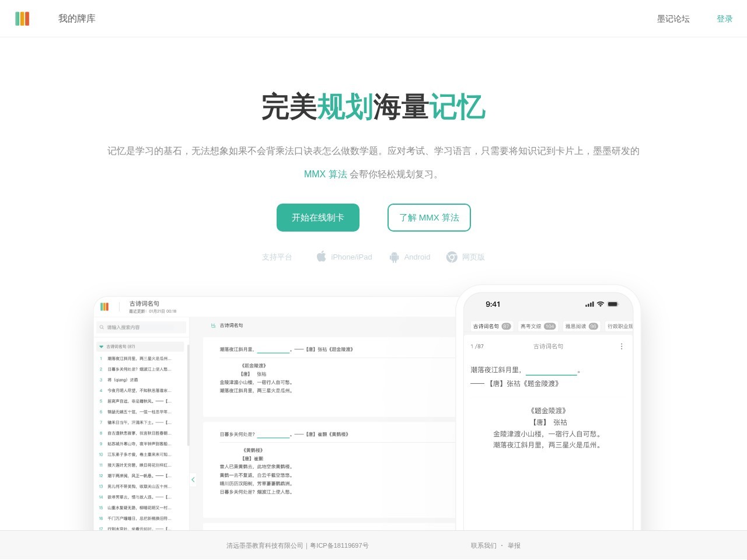
Task: Open the 粤ICP备18119697号 footer link
Action: tap(339, 545)
